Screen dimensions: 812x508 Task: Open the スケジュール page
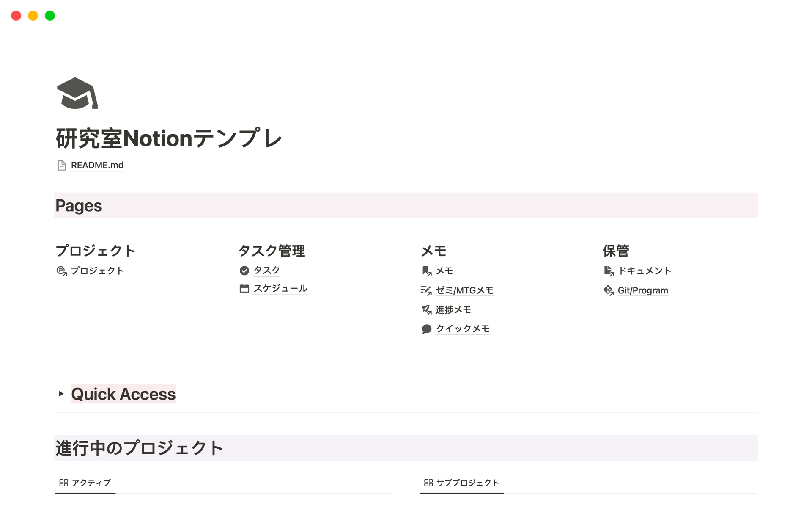[x=280, y=288]
